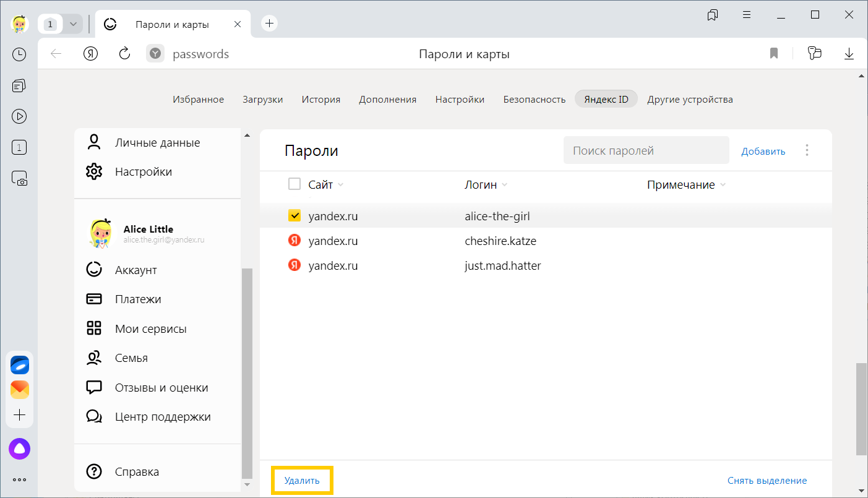Open the history clock icon in sidebar
This screenshot has width=868, height=498.
[x=19, y=54]
